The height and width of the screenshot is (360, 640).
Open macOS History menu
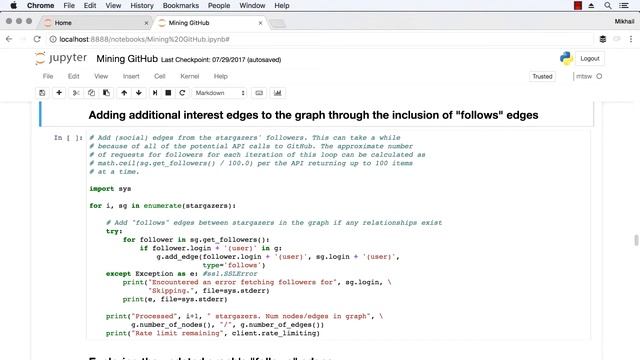[x=142, y=6]
